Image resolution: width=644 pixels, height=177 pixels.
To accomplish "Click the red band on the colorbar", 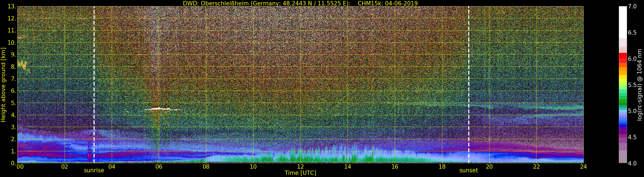I will coord(623,58).
